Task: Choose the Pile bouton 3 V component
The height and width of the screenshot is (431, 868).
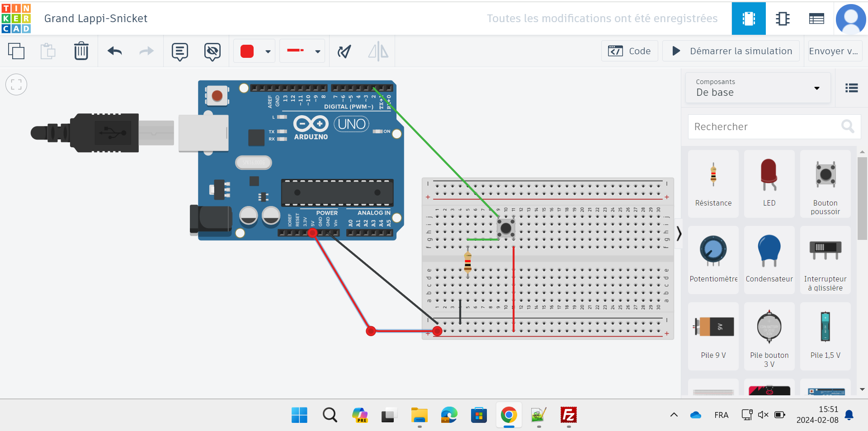Action: [769, 336]
